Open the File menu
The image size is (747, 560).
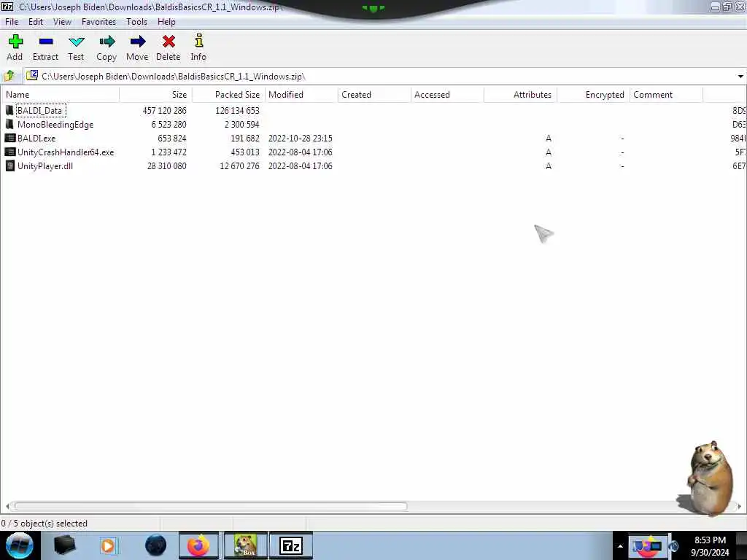point(12,22)
